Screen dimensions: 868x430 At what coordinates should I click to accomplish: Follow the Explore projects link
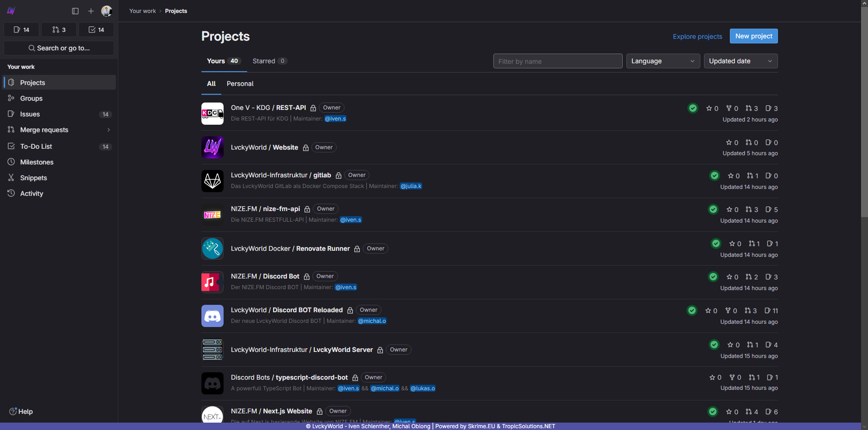tap(697, 36)
